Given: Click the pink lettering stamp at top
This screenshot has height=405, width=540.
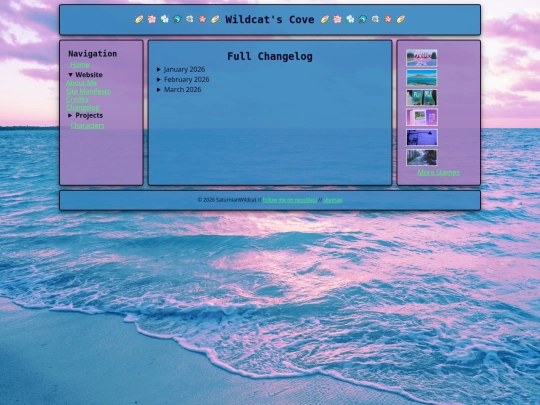Looking at the screenshot, I should (x=422, y=58).
